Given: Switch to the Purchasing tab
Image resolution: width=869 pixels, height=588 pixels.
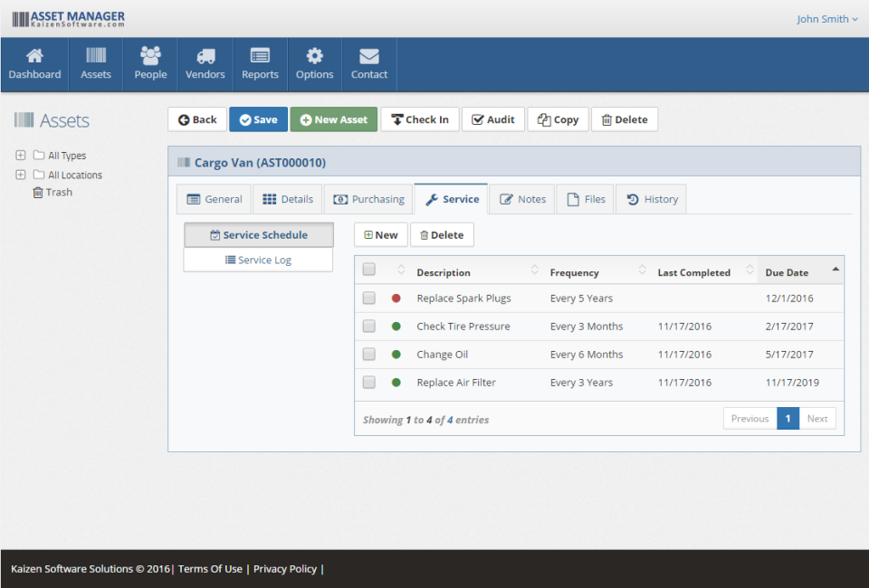Looking at the screenshot, I should [368, 198].
